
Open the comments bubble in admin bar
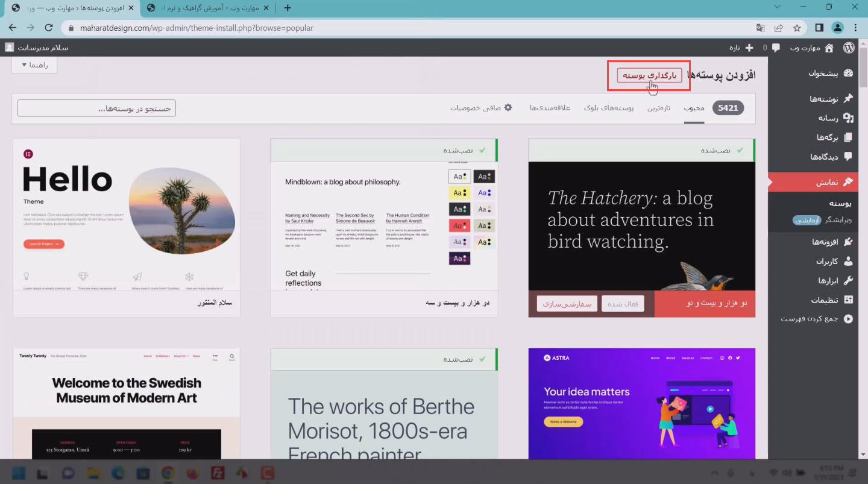coord(776,48)
